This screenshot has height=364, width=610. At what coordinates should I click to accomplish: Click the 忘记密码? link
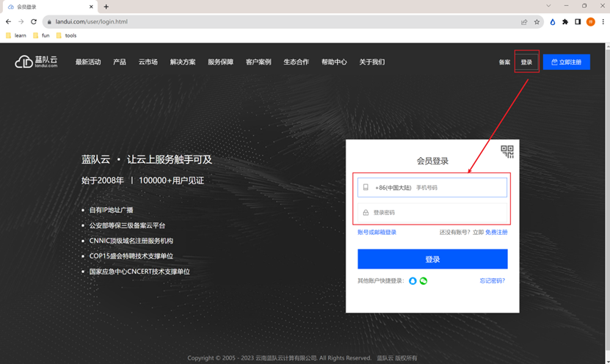(x=492, y=281)
